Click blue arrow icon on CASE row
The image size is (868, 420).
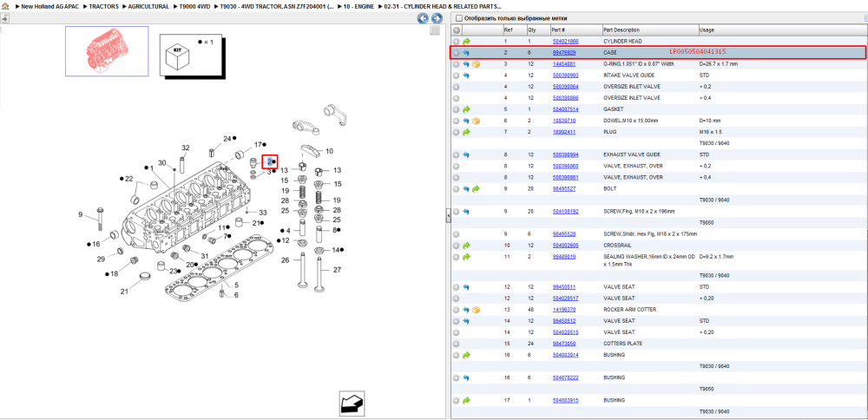click(x=466, y=53)
